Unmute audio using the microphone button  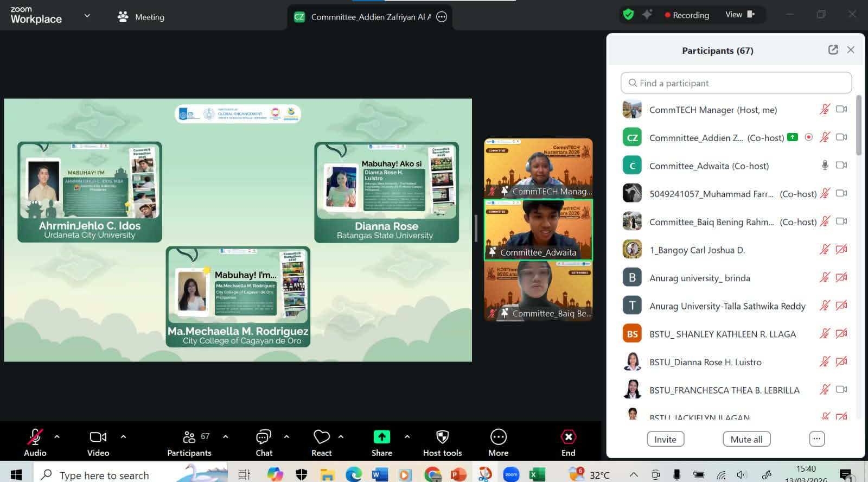click(x=35, y=437)
